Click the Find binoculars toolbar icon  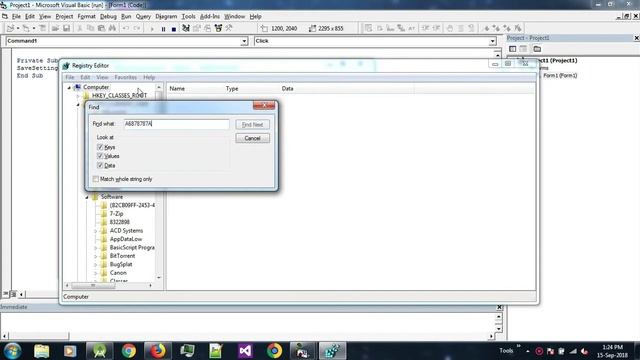click(x=112, y=28)
